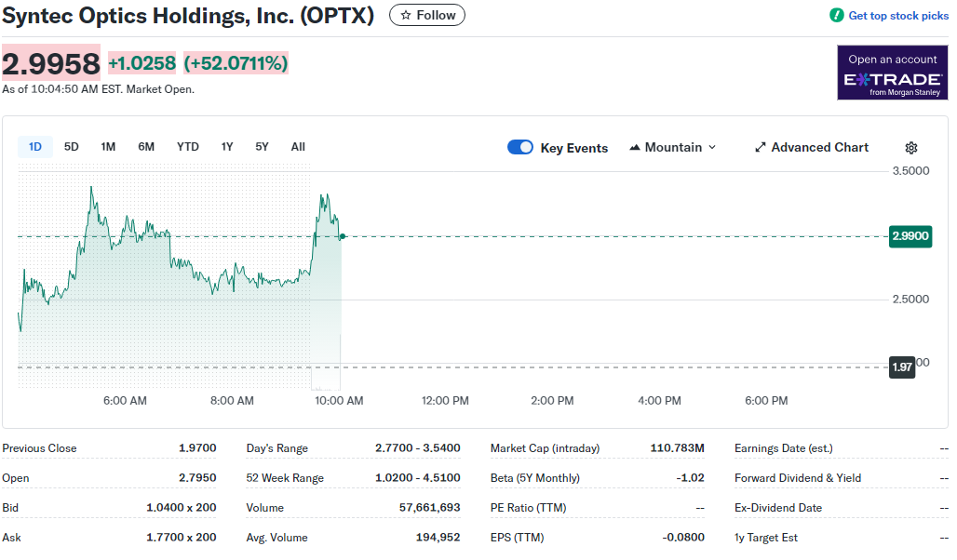This screenshot has width=957, height=560.
Task: Switch to the 5D chart range tab
Action: click(71, 146)
